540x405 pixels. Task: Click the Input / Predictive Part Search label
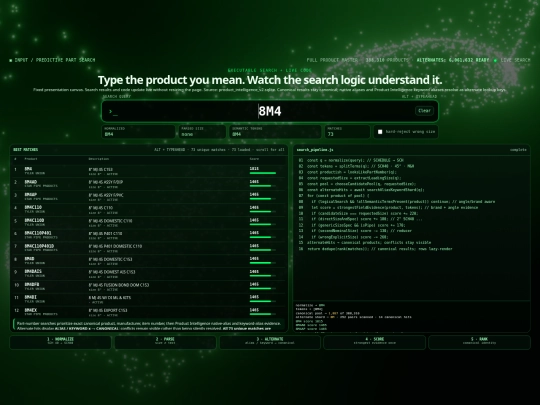pos(52,60)
